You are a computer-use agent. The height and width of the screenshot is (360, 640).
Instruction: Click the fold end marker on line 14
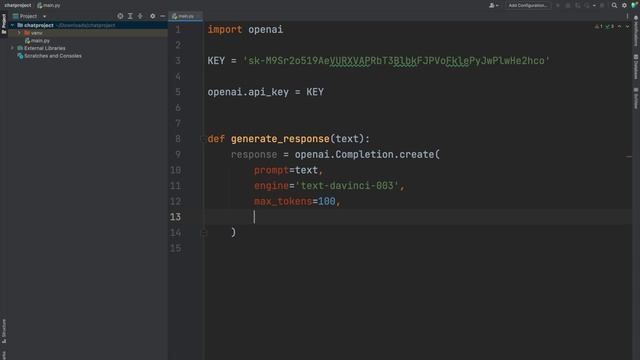click(204, 233)
